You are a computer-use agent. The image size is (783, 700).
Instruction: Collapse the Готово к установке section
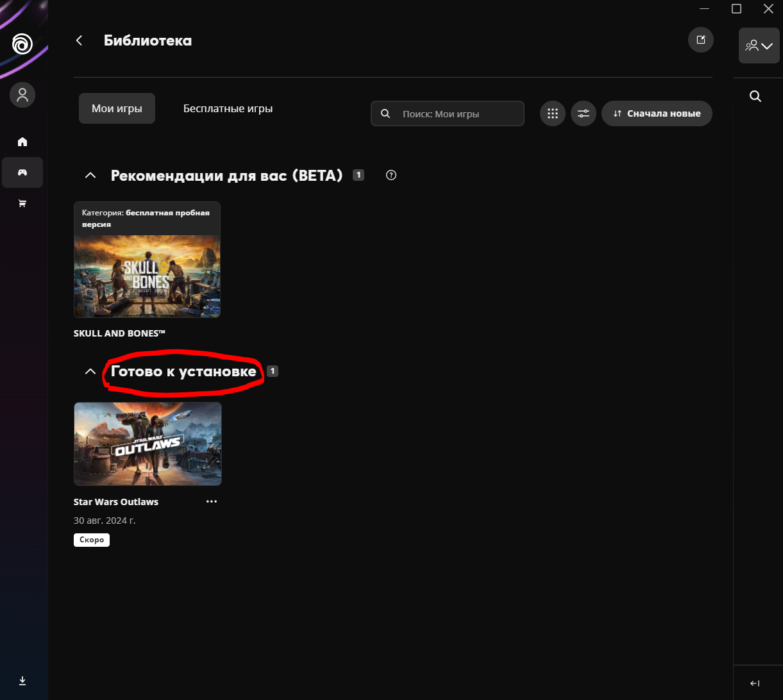(x=90, y=372)
